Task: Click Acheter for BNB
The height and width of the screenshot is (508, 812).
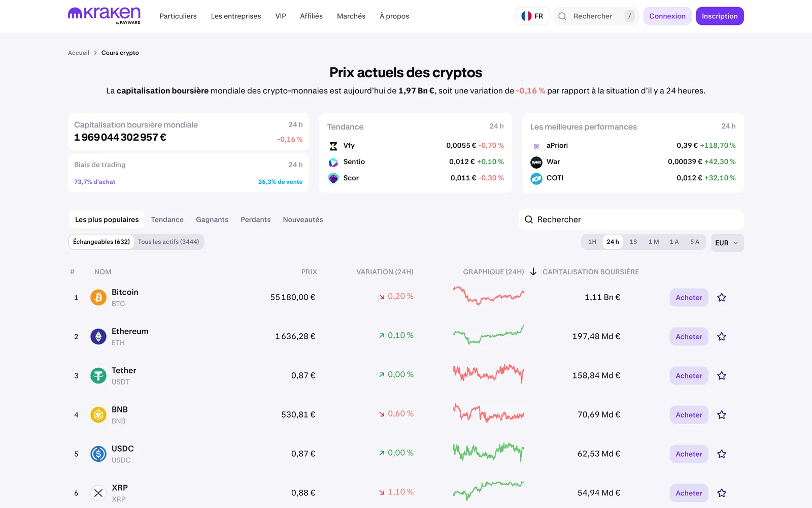Action: (689, 415)
